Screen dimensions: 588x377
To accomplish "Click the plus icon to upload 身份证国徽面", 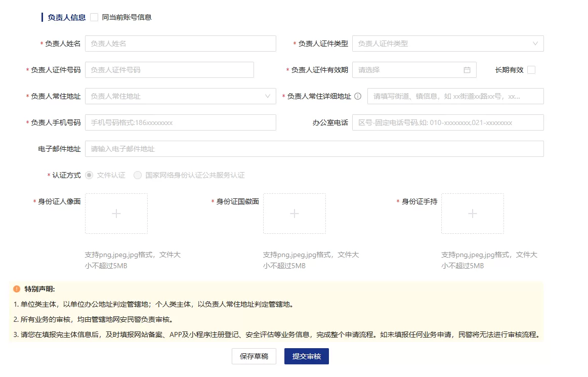I will [294, 214].
